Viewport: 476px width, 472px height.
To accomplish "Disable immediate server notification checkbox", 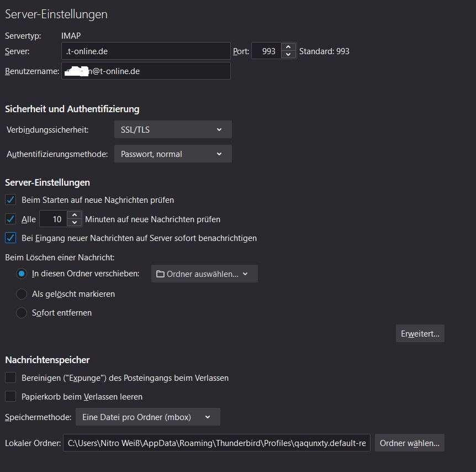I will click(10, 238).
